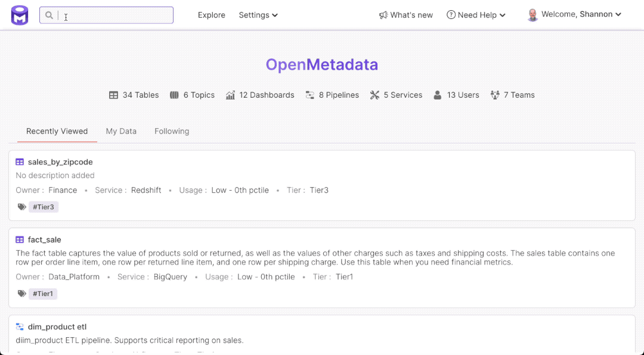
Task: Select the Topics icon in the stats row
Action: (175, 95)
